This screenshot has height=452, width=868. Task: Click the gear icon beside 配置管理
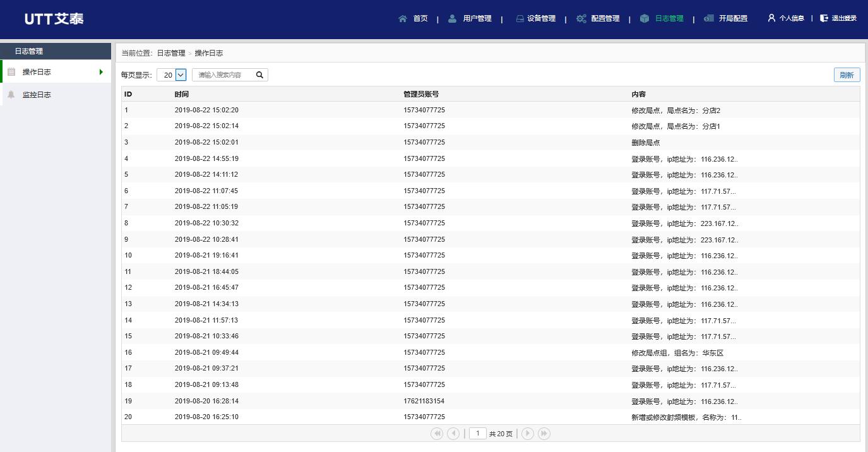pos(580,18)
